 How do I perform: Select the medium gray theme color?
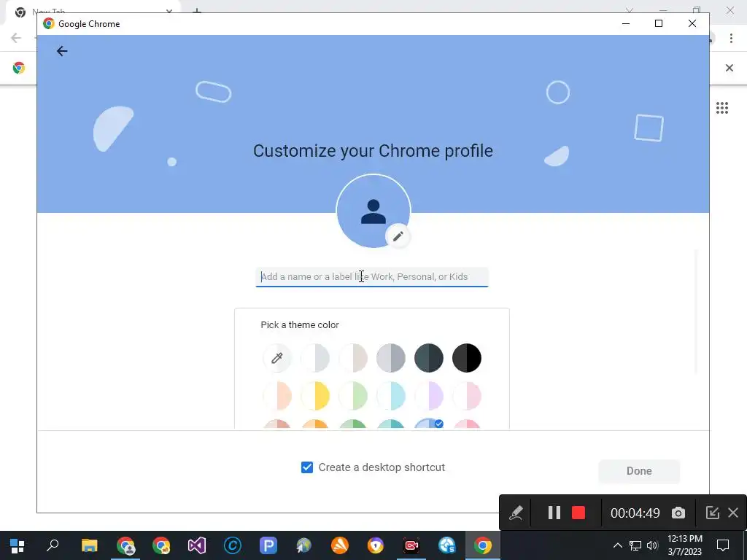[x=391, y=357]
